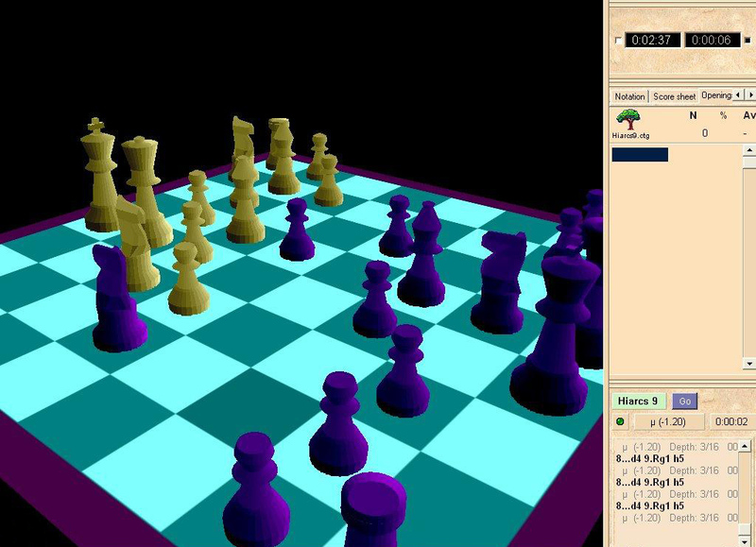Open the Score sheet tab
The width and height of the screenshot is (756, 547).
[x=674, y=96]
